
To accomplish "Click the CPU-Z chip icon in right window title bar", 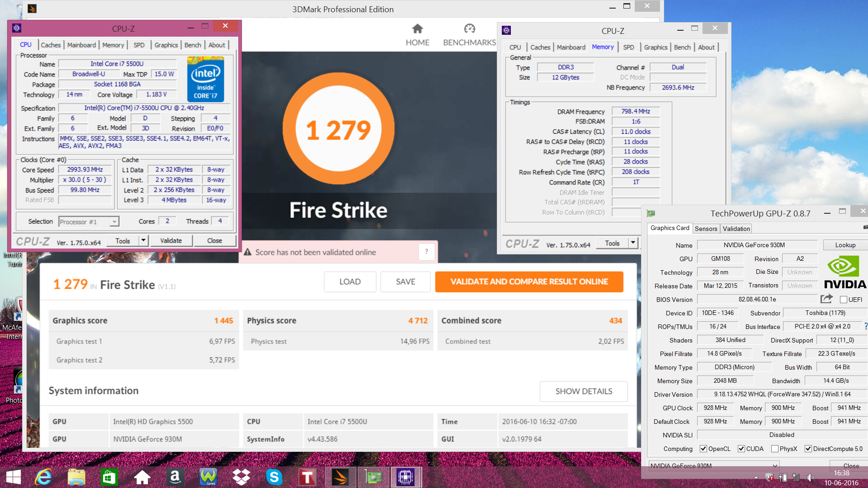I will (506, 30).
